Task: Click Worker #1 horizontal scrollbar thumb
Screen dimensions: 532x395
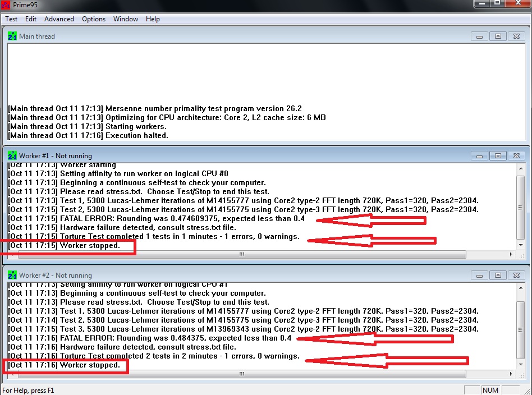Action: point(242,254)
